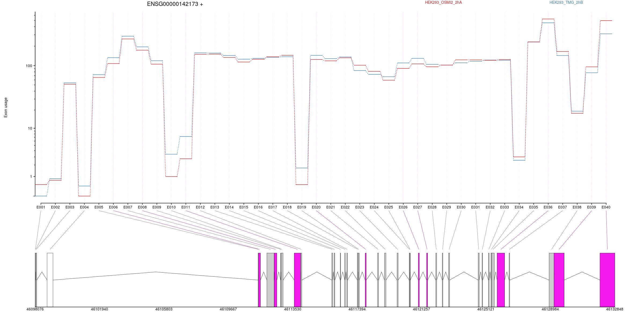Click exon label E014
Screen dimensions: 644x322
tap(229, 207)
